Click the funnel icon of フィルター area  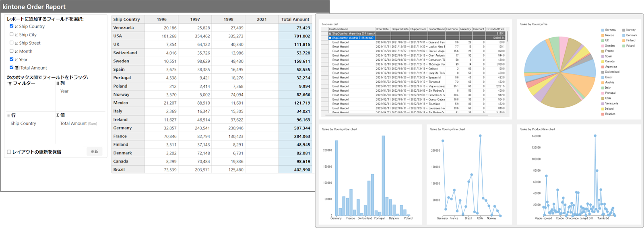[10, 84]
